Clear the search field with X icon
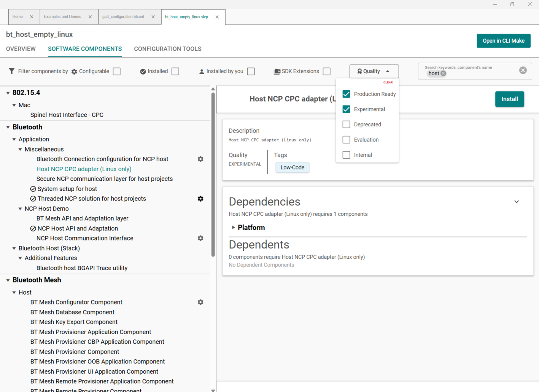 pos(523,70)
